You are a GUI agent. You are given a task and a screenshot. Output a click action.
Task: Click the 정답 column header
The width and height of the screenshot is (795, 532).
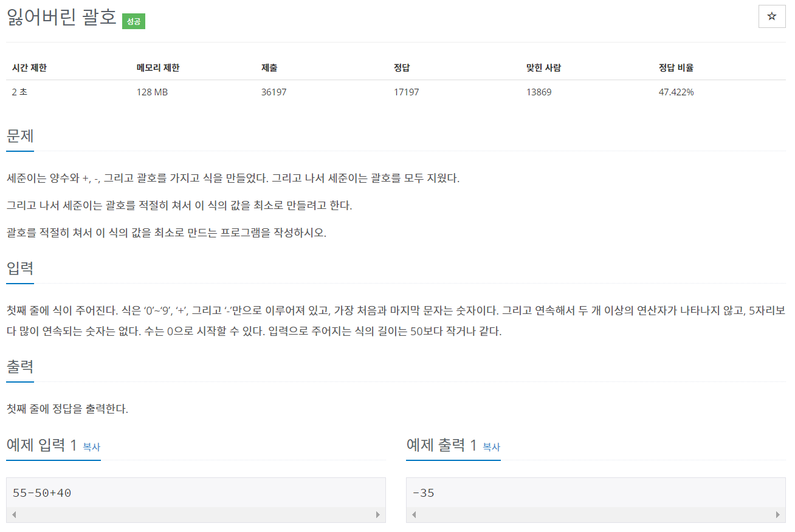pos(402,67)
